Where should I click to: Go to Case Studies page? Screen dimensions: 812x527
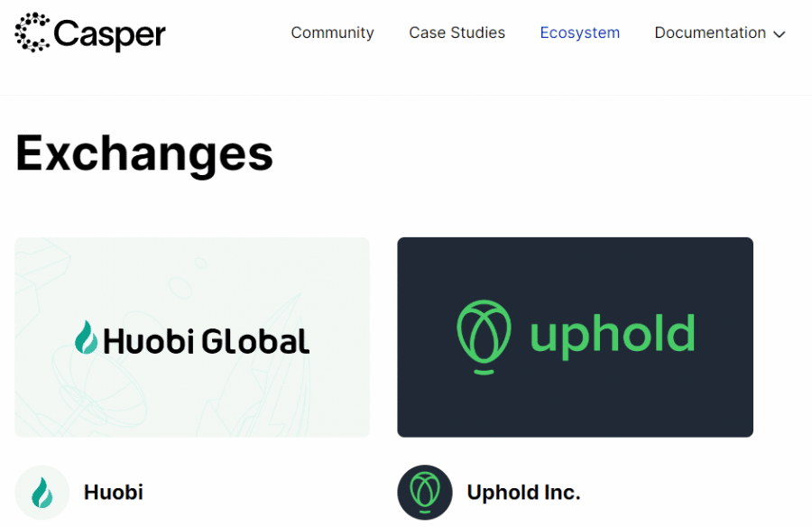457,32
